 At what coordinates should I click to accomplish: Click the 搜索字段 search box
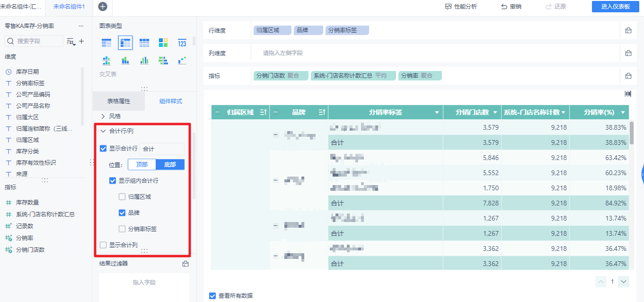coord(34,41)
